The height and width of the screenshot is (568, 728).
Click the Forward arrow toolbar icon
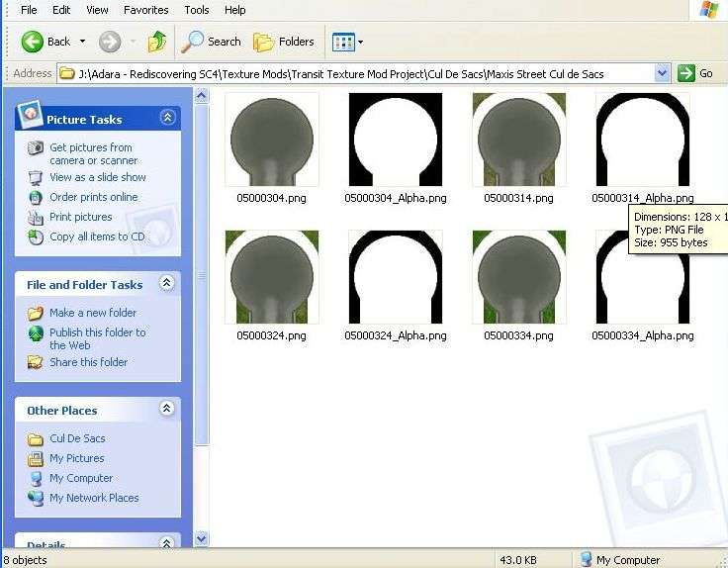110,42
